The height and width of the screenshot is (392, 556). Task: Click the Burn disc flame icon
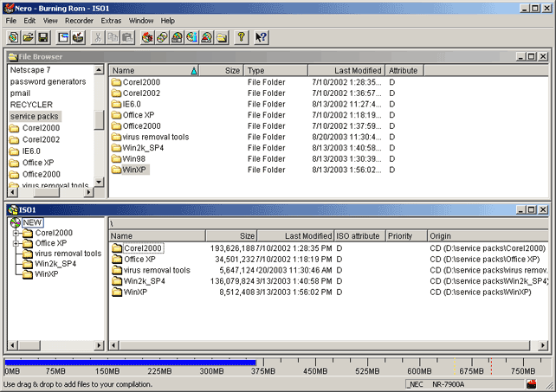[x=147, y=37]
